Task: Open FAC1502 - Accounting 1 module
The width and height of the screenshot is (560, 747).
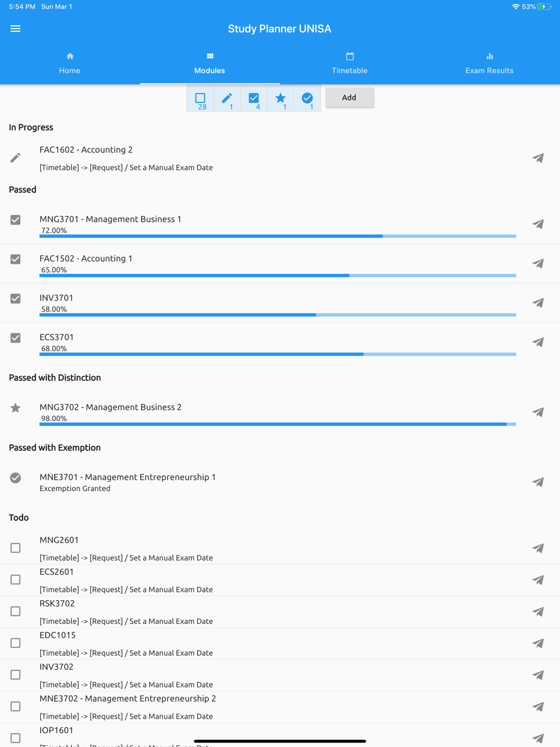Action: click(x=86, y=258)
